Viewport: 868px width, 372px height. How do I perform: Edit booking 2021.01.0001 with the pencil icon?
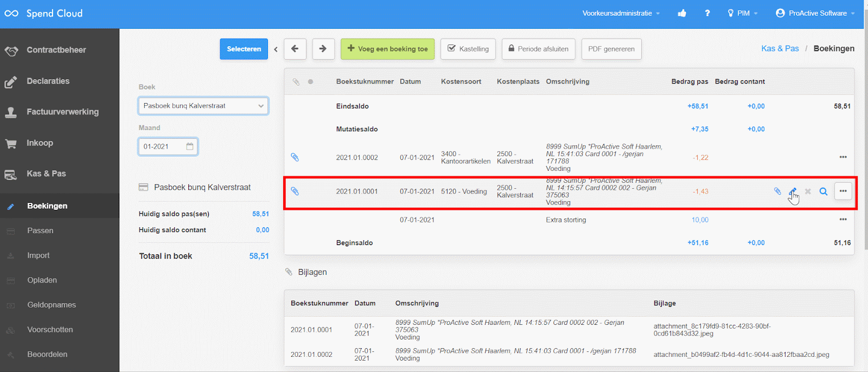coord(793,191)
